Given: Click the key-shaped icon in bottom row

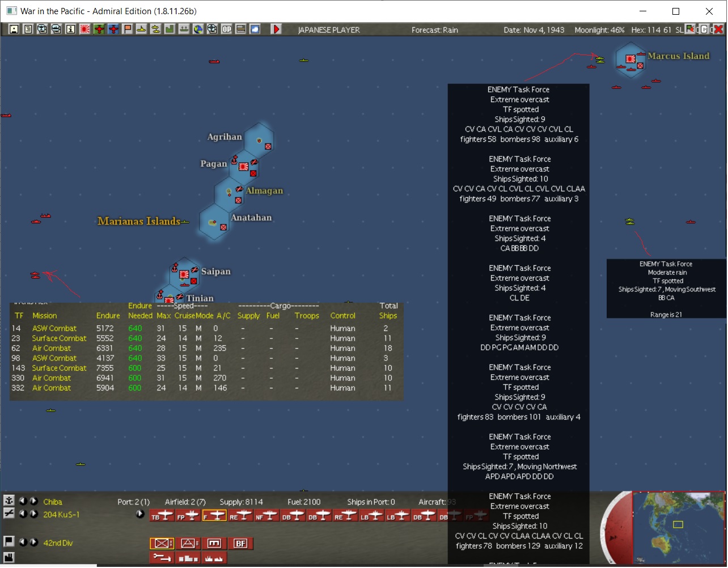Looking at the screenshot, I should [162, 558].
